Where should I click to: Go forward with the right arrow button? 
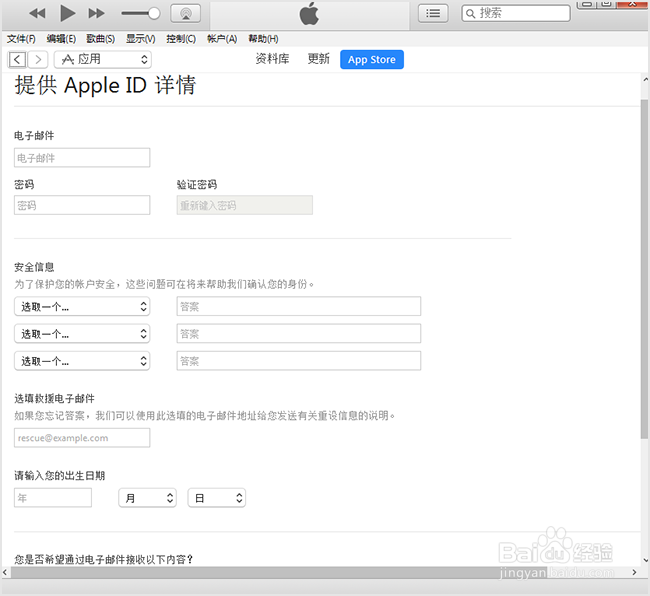[38, 60]
